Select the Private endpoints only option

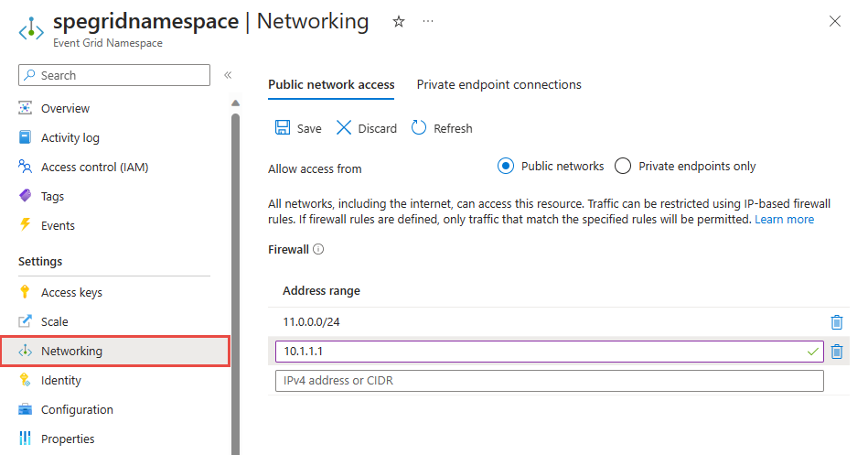click(x=623, y=167)
